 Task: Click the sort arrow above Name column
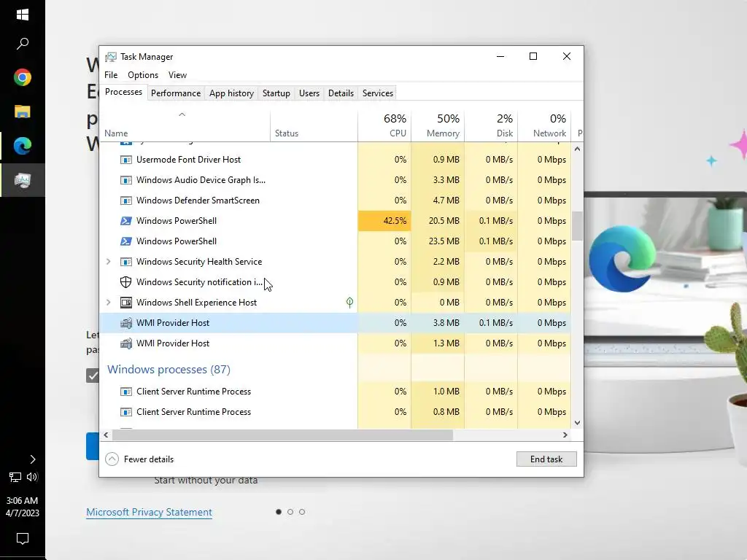click(182, 114)
